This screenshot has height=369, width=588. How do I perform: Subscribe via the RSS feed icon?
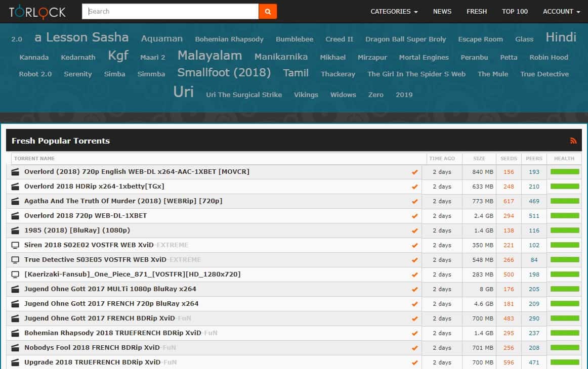[573, 141]
